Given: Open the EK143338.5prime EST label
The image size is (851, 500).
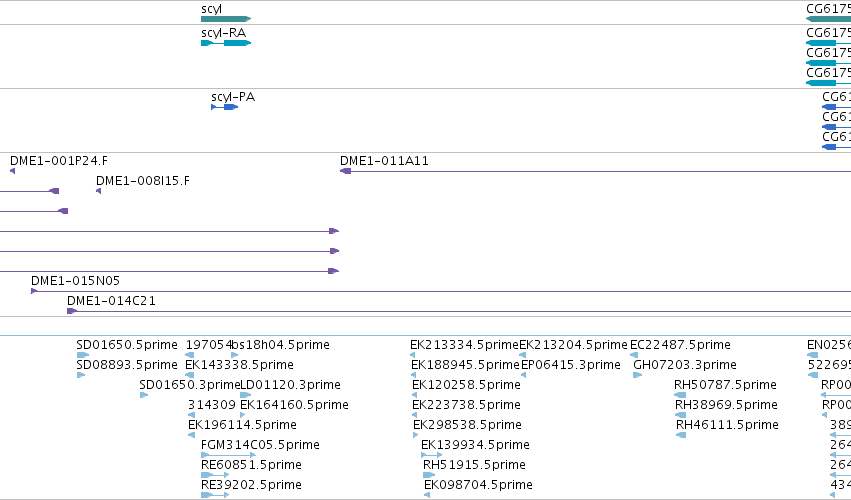Looking at the screenshot, I should click(239, 365).
